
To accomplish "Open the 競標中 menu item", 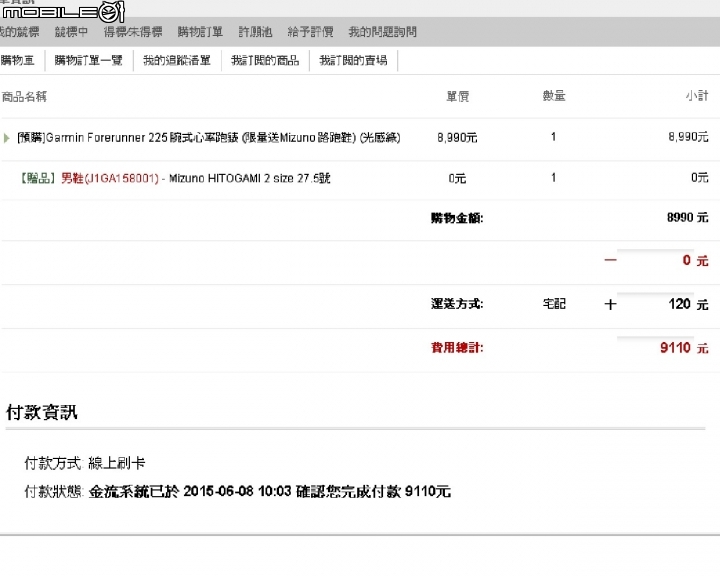I will click(71, 32).
